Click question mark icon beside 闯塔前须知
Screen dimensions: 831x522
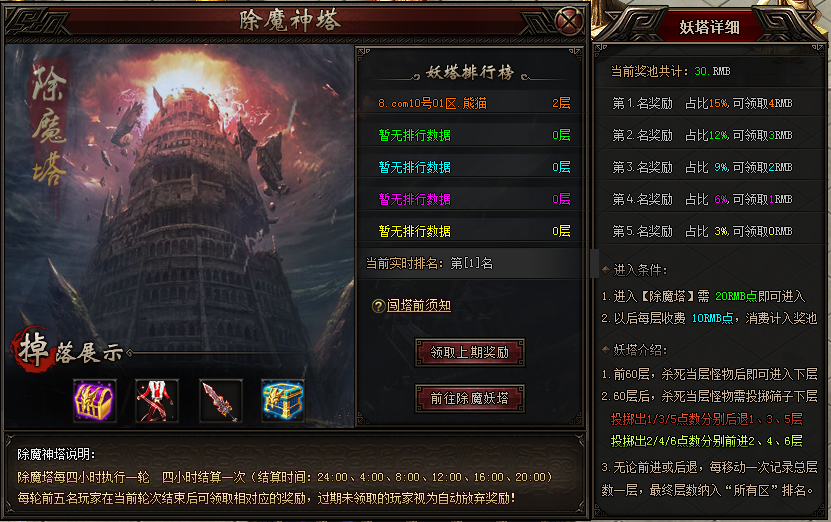click(x=378, y=306)
